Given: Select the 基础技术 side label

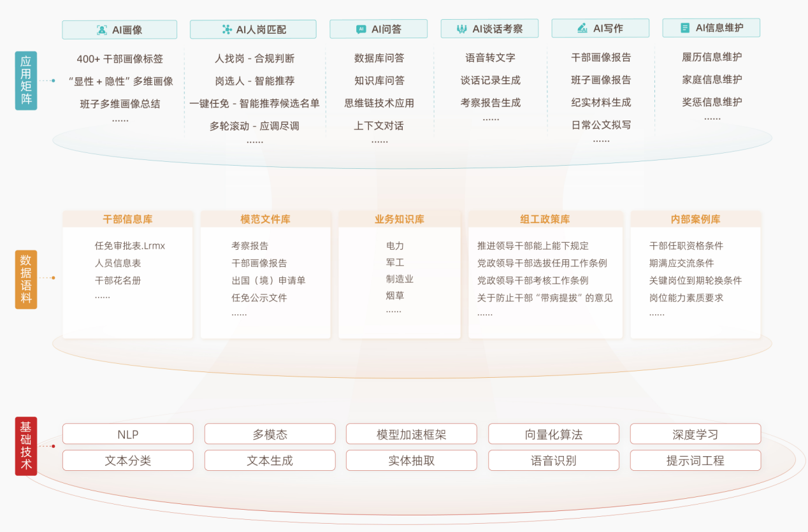Looking at the screenshot, I should [x=25, y=447].
